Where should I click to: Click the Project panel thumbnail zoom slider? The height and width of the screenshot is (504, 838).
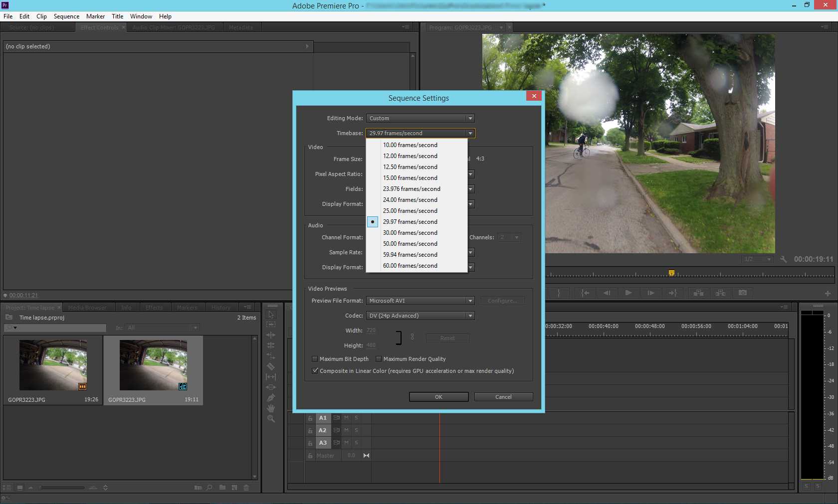pos(62,488)
